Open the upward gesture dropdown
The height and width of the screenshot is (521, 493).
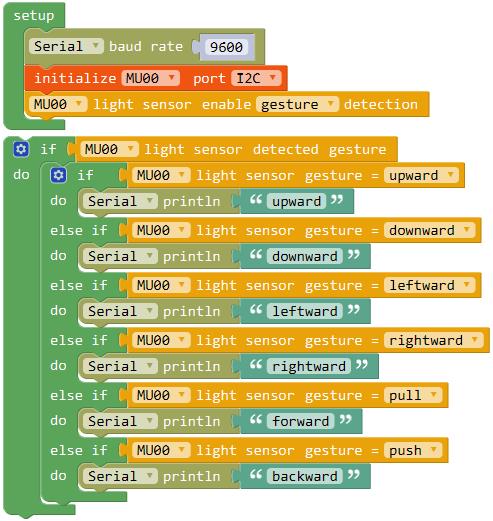421,175
